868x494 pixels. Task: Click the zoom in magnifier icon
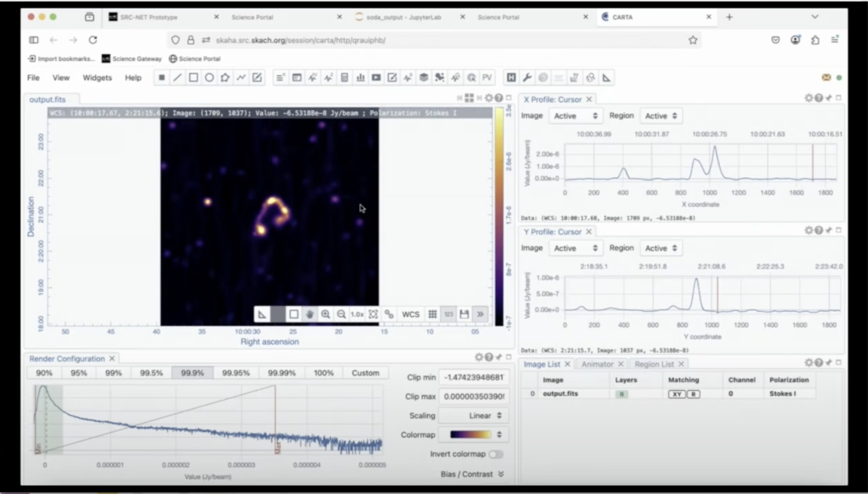click(325, 314)
